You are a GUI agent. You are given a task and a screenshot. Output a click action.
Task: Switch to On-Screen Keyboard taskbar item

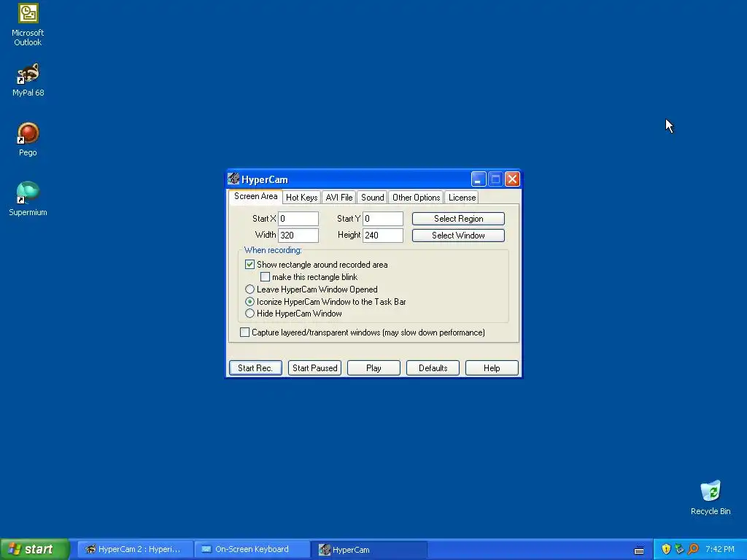click(252, 549)
